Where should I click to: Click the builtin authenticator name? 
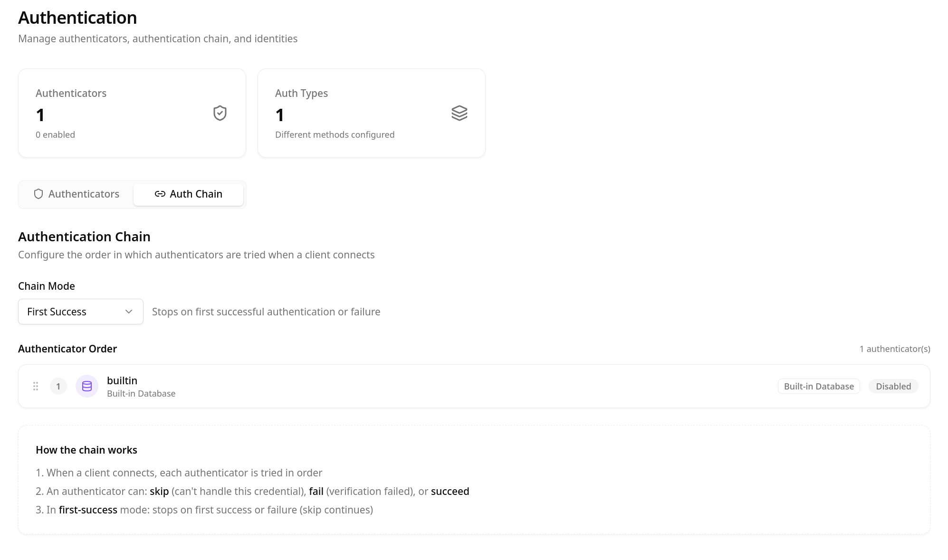(x=122, y=380)
